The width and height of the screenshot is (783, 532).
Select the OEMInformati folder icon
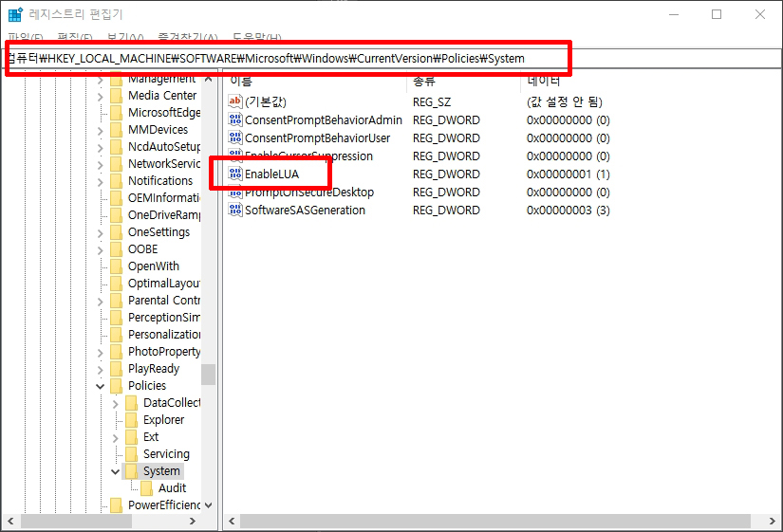click(116, 197)
